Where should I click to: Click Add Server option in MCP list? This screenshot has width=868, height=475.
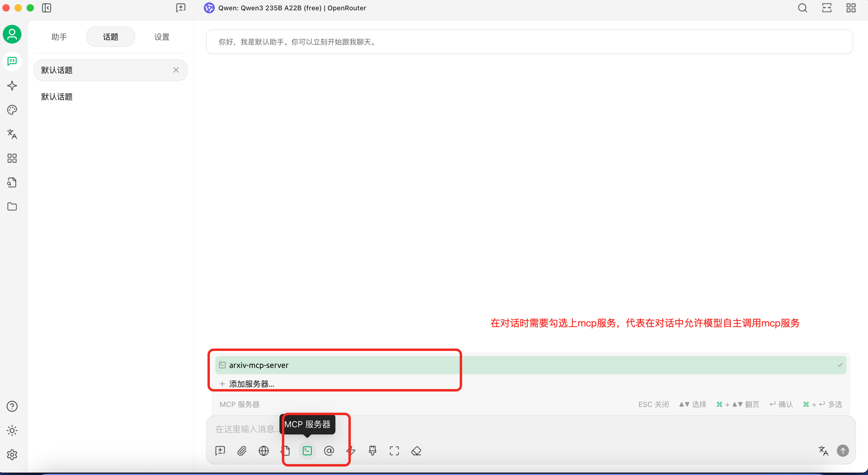[x=251, y=384]
